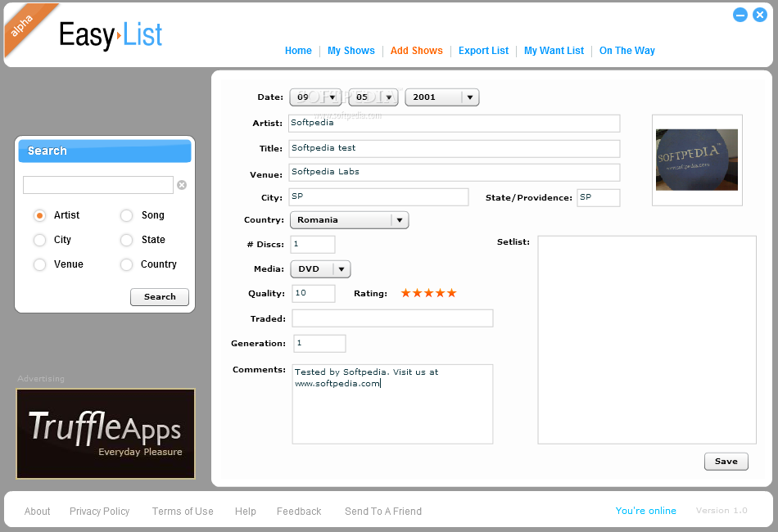Click the Title field with Softpedia test
The image size is (778, 532).
click(x=454, y=149)
